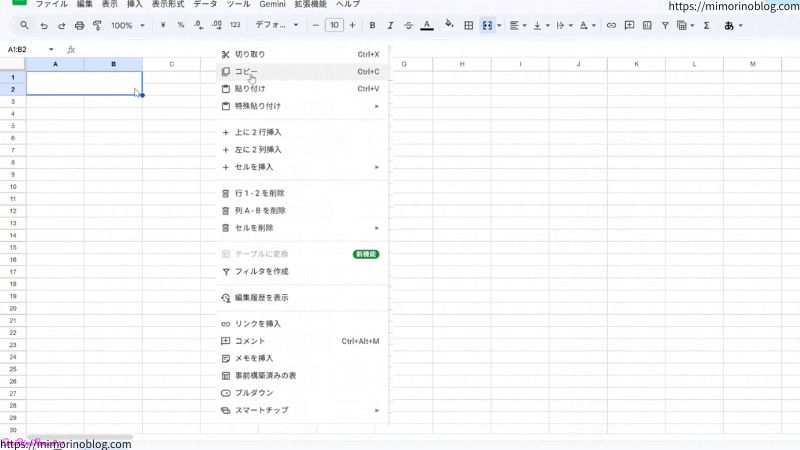The height and width of the screenshot is (450, 800).
Task: Toggle bold formatting
Action: 372,25
